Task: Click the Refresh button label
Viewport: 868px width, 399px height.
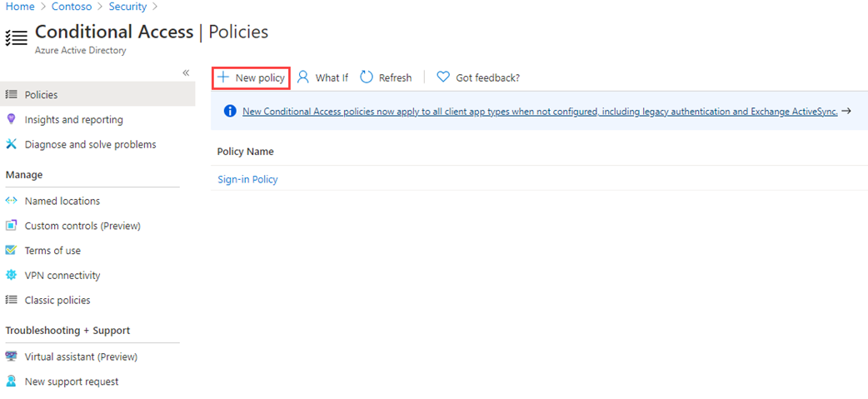Action: [395, 78]
